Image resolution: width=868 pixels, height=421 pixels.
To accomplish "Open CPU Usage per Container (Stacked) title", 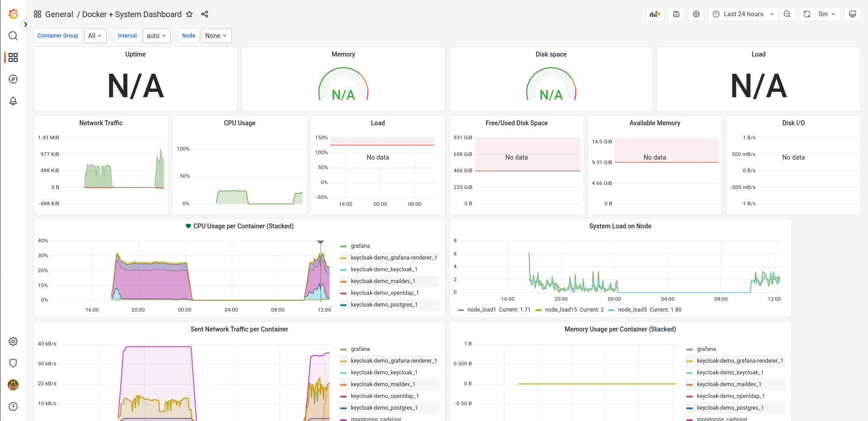I will (244, 226).
